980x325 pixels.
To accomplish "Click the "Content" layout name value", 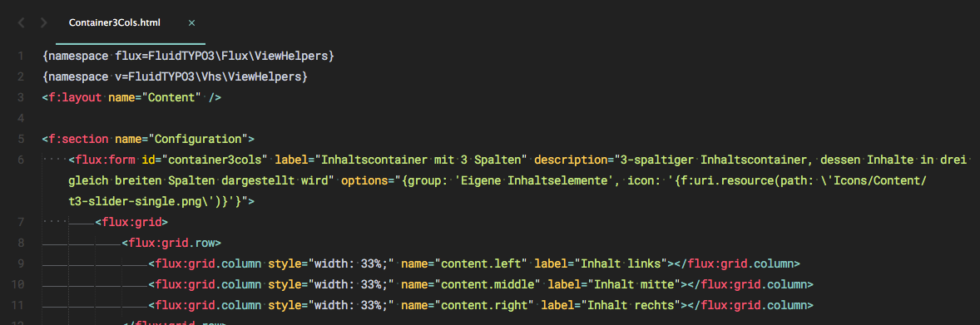I will [171, 97].
